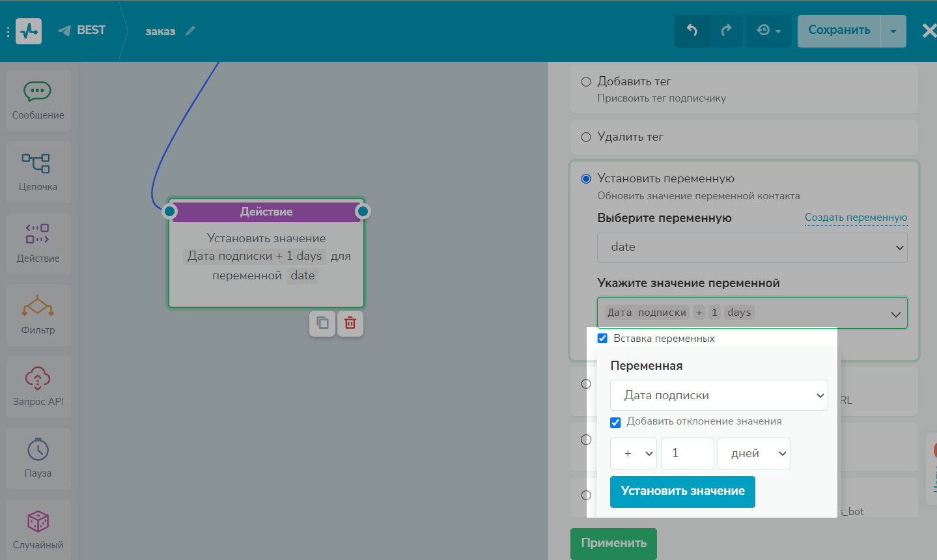This screenshot has height=560, width=937.
Task: Toggle Добавить отклонение значения checkbox
Action: [615, 422]
